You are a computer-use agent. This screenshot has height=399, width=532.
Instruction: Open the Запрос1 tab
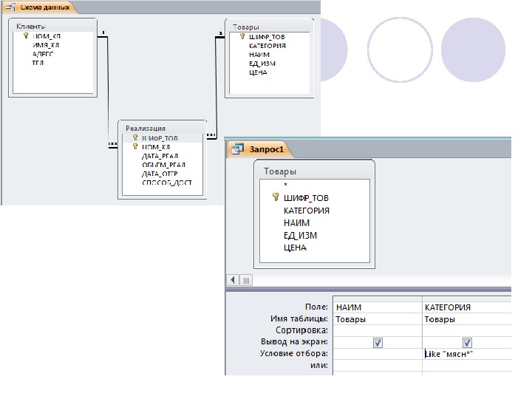[x=261, y=149]
